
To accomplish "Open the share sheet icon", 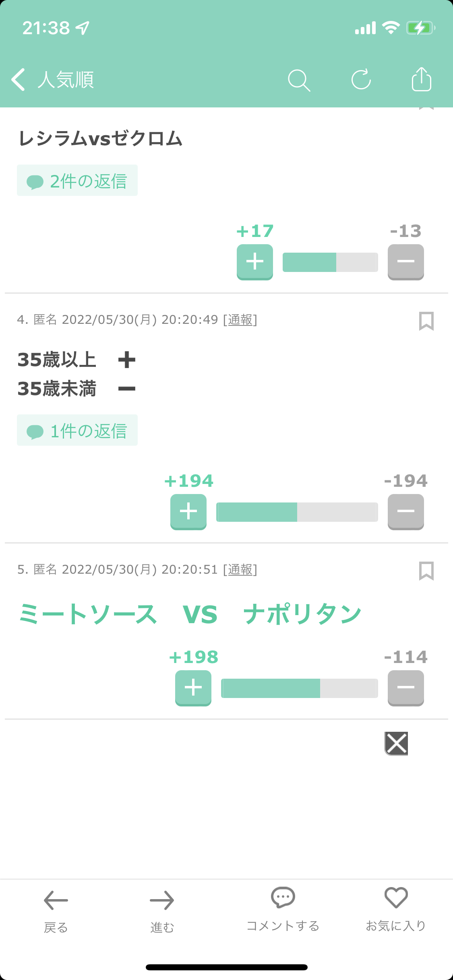I will 422,79.
